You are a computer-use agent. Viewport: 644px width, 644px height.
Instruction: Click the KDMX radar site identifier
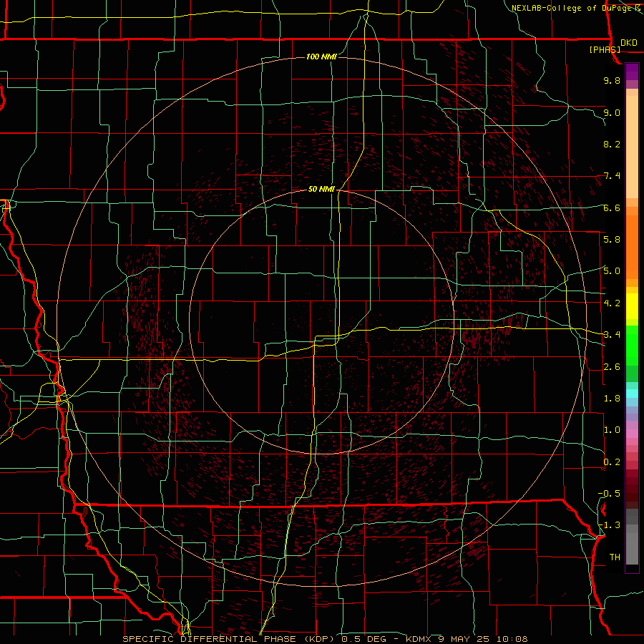tap(418, 639)
